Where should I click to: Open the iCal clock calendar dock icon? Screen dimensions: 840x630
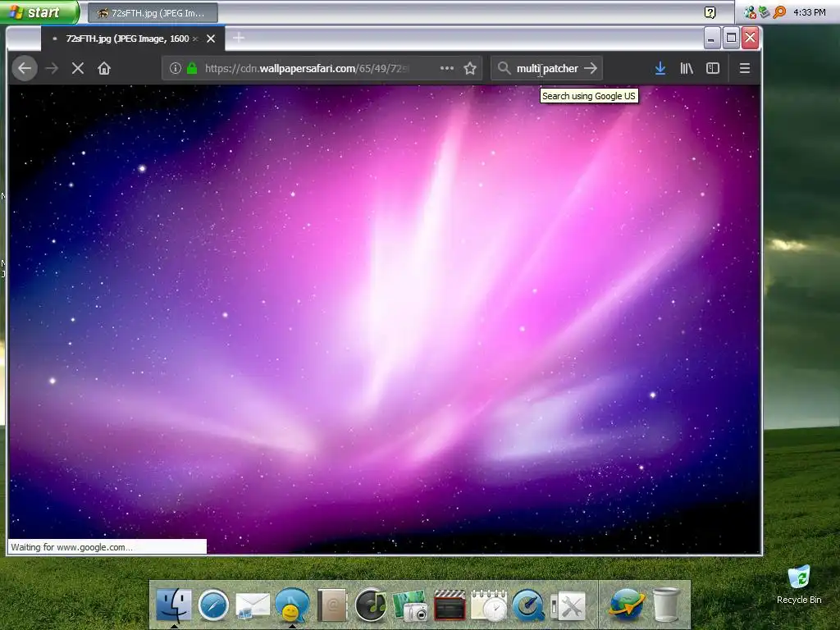(489, 605)
